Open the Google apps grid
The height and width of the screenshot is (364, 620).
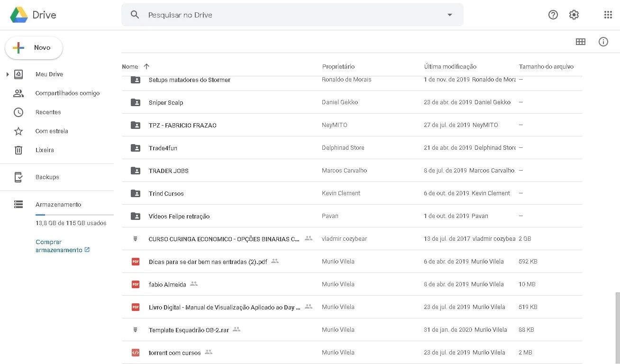608,15
